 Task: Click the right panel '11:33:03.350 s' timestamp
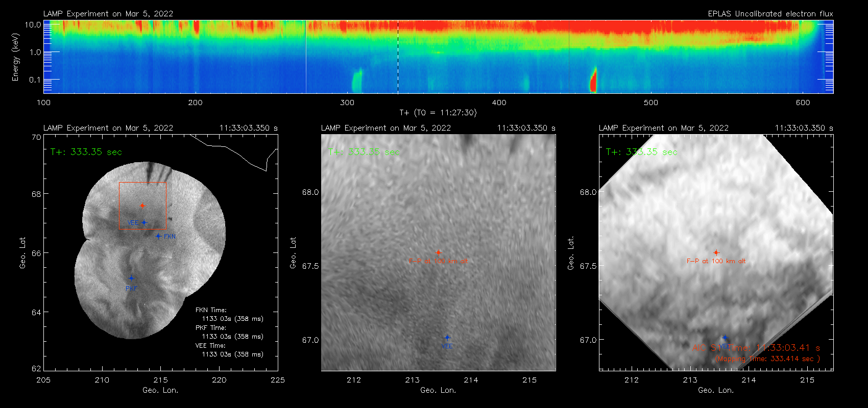804,128
